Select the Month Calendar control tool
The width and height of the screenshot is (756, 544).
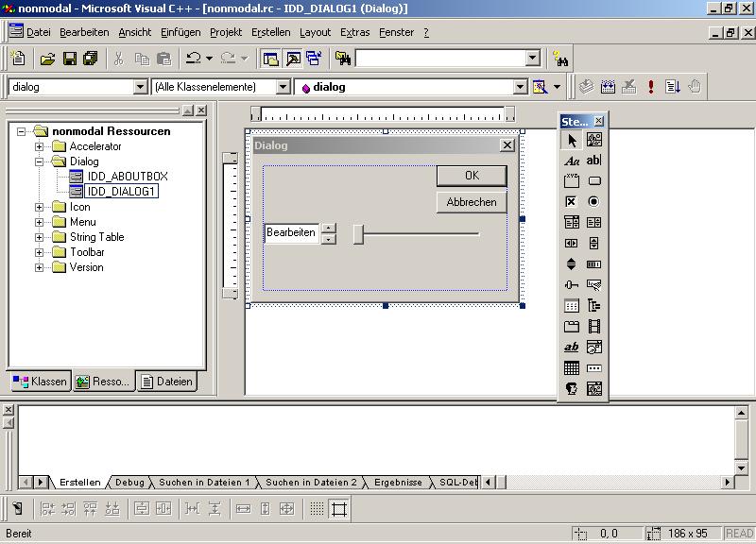click(x=572, y=368)
